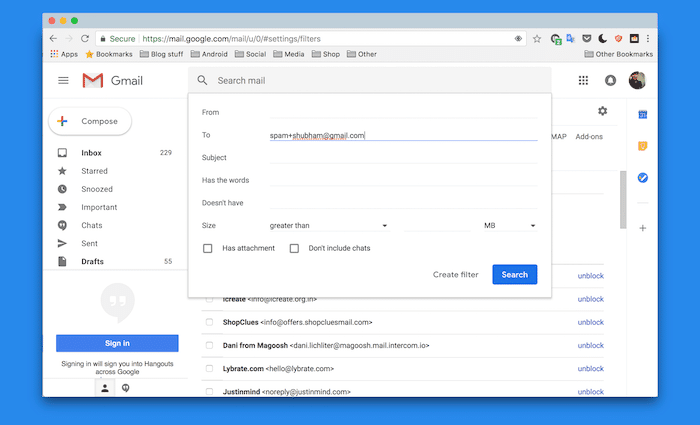Reload the browser page
Screen dimensions: 700x425
click(85, 39)
